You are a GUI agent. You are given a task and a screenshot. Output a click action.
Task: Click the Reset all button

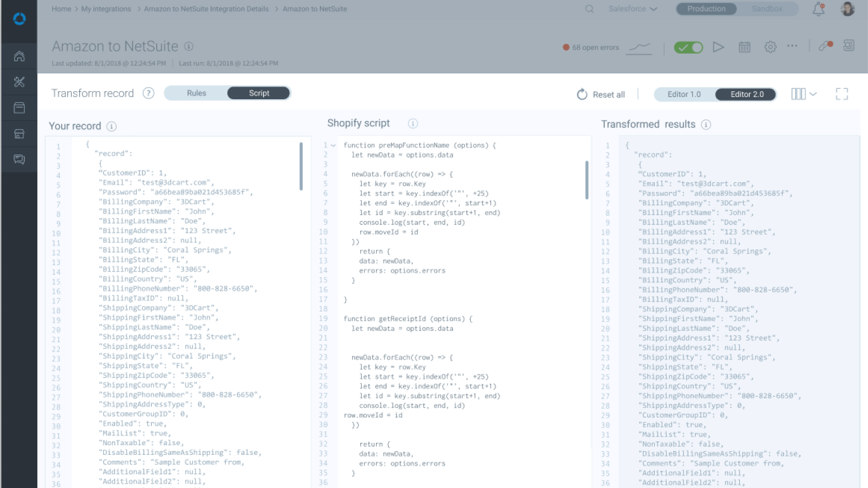601,94
